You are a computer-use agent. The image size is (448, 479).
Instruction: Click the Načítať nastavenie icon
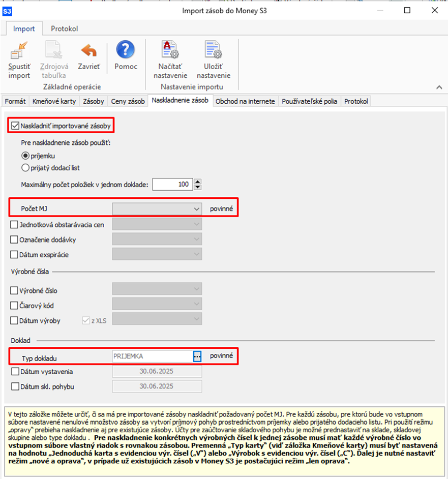coord(170,49)
